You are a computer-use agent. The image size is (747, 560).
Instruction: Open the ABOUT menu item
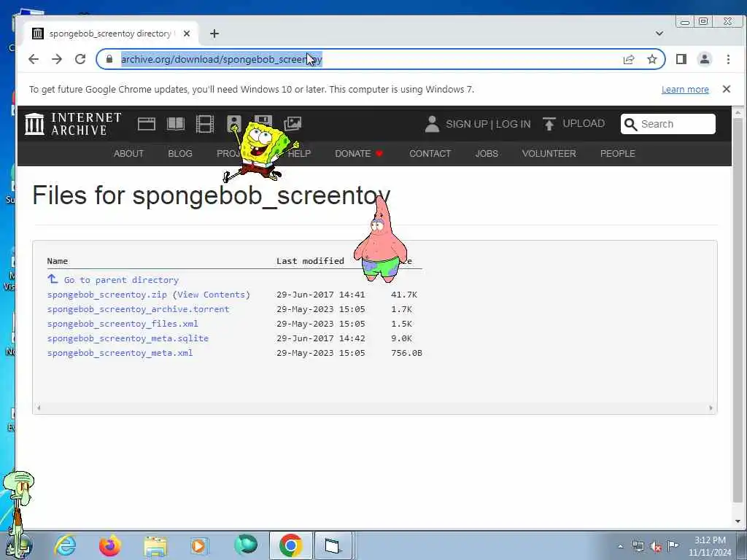[x=128, y=153]
